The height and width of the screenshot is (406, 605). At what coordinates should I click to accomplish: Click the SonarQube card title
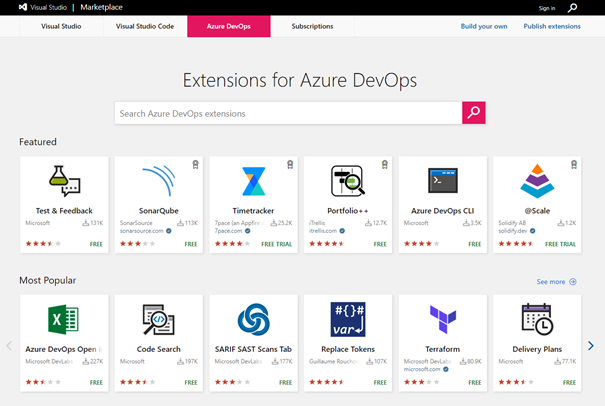159,211
